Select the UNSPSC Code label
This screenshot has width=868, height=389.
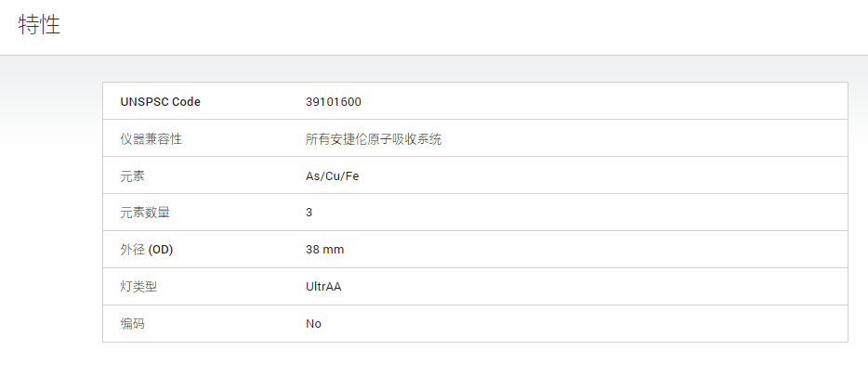(161, 102)
